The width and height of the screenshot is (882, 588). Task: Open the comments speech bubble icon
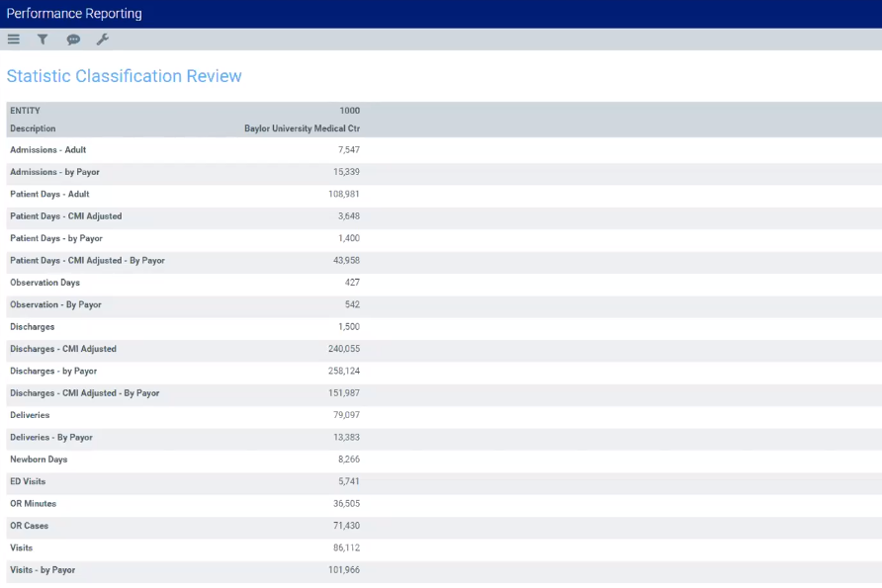click(73, 40)
